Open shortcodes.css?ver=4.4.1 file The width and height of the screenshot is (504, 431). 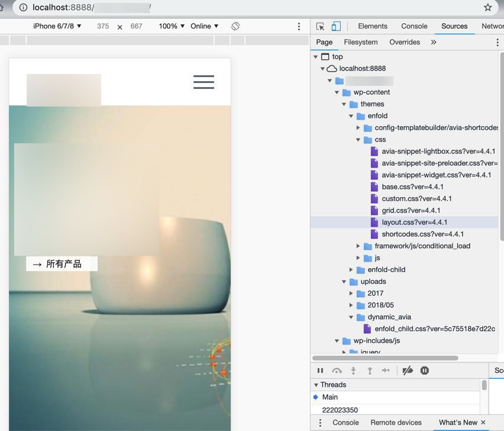pyautogui.click(x=423, y=234)
